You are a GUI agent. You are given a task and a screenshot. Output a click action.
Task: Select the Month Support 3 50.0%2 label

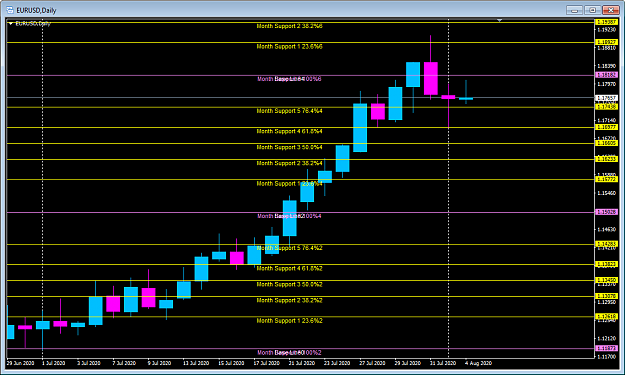289,284
